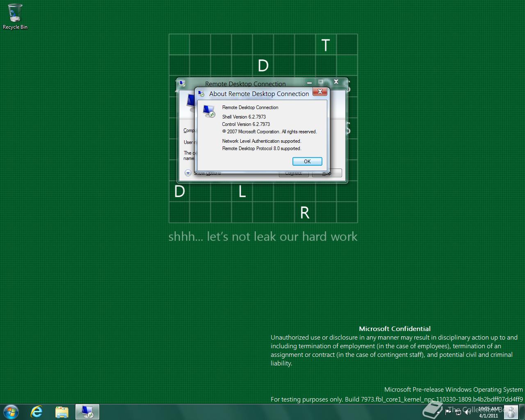
Task: Open Windows Explorer from the taskbar
Action: click(x=62, y=412)
